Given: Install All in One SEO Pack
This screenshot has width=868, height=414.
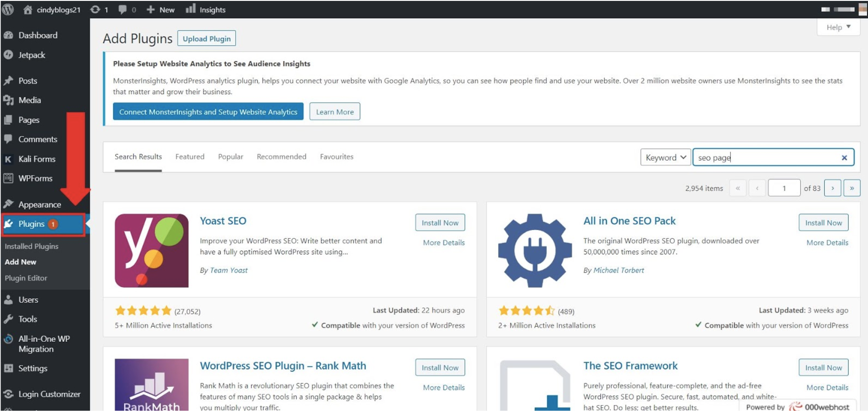Looking at the screenshot, I should 823,223.
